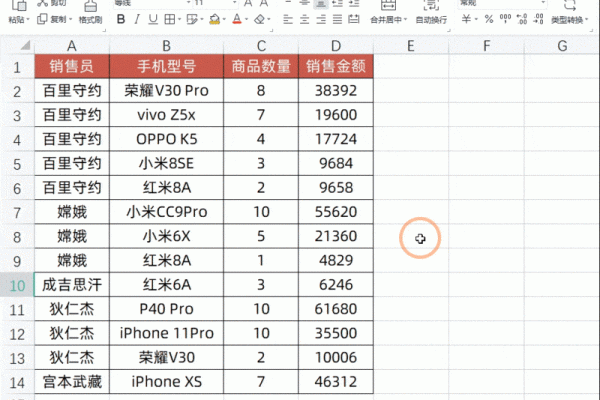Toggle Bold formatting
Screen dimensions: 600x400
(x=121, y=19)
